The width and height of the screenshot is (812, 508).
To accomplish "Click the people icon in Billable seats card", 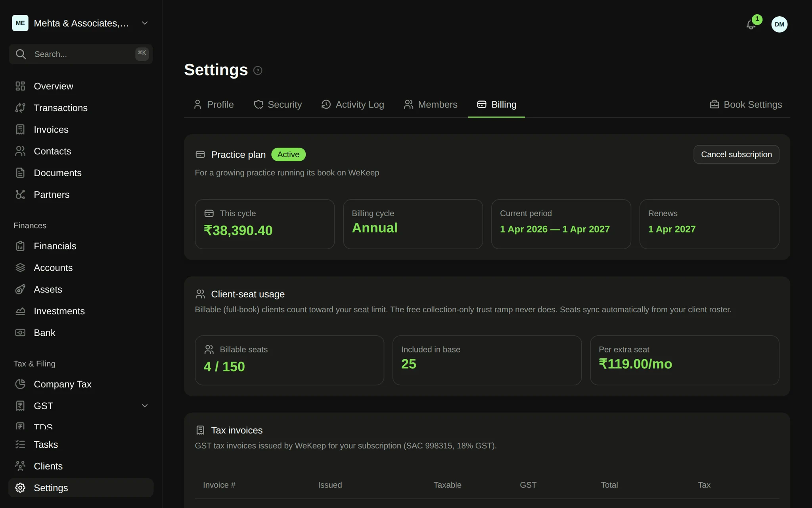I will click(209, 350).
